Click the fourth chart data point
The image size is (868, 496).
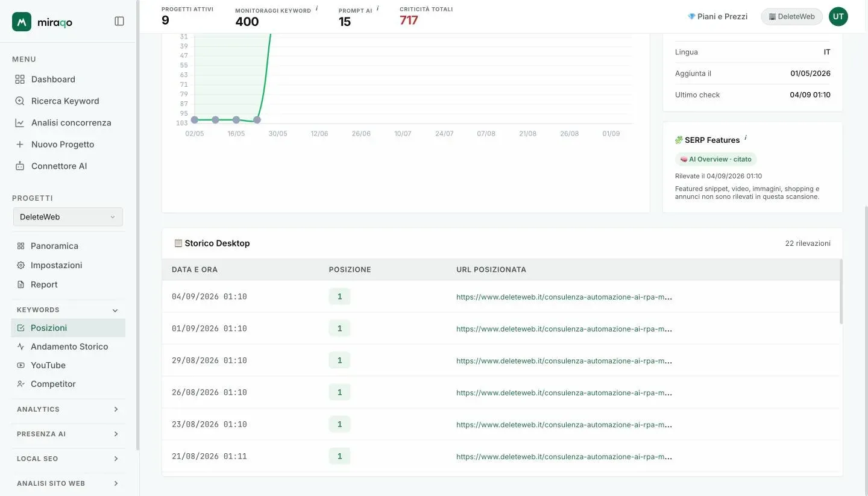[257, 120]
